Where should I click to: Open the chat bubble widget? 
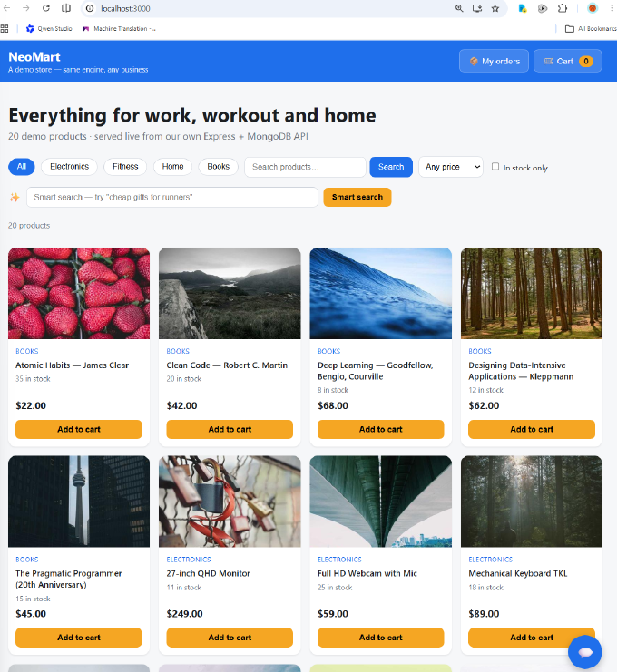point(585,652)
